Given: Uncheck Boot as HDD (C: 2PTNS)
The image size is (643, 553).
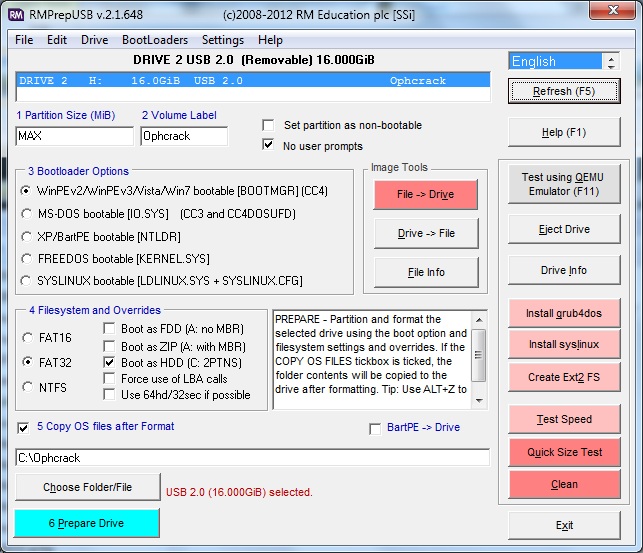Looking at the screenshot, I should [109, 362].
